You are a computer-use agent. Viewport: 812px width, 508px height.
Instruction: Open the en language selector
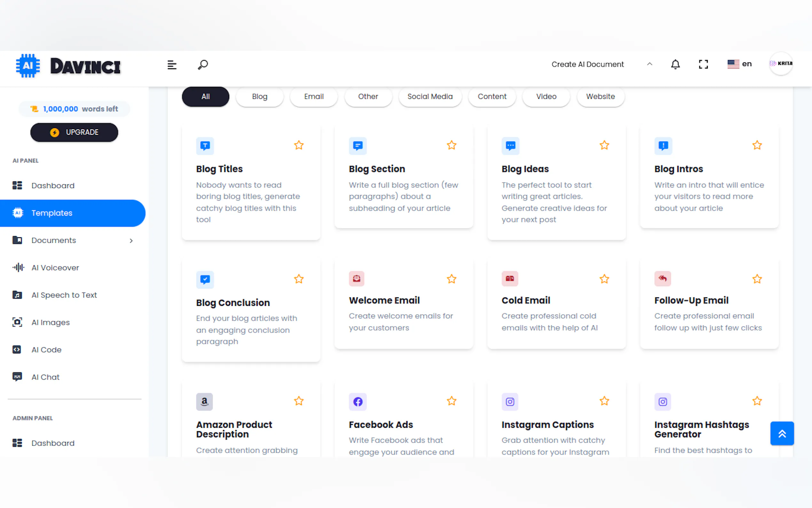[x=739, y=64]
